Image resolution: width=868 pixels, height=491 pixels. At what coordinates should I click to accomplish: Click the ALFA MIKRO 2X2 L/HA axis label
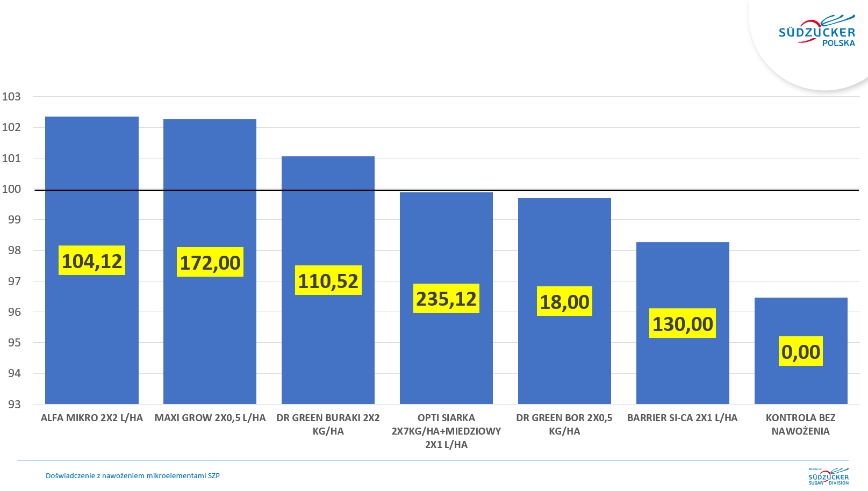pos(92,418)
